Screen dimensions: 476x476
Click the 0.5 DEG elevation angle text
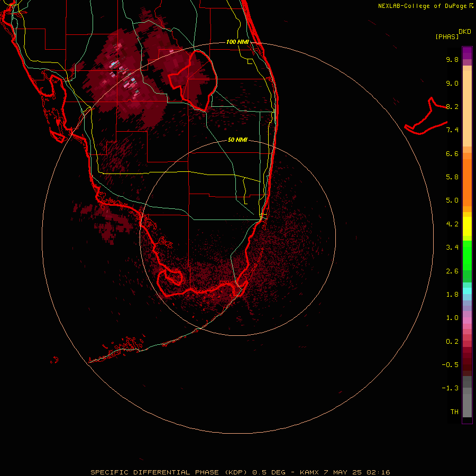pos(269,472)
